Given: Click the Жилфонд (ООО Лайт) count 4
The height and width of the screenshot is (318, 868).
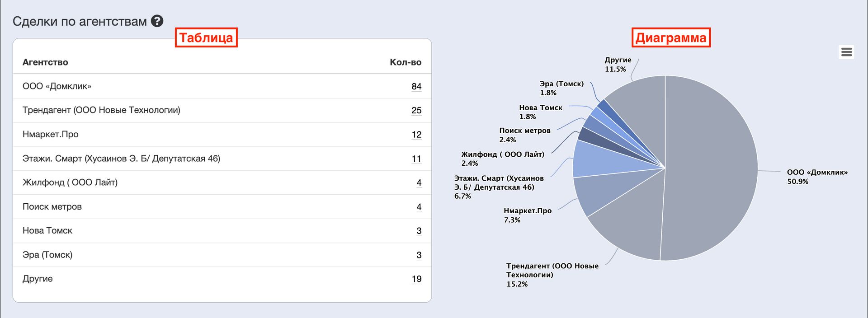Looking at the screenshot, I should pyautogui.click(x=419, y=182).
